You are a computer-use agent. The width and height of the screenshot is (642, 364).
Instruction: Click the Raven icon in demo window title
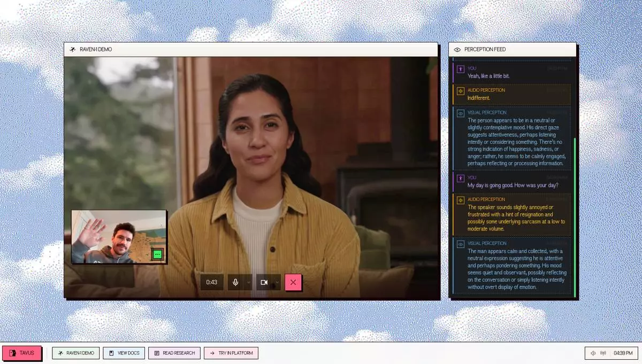tap(72, 50)
